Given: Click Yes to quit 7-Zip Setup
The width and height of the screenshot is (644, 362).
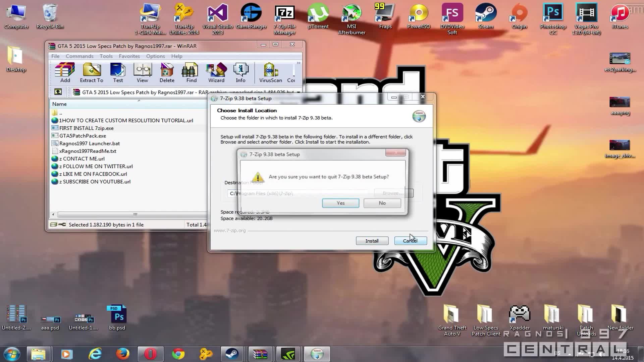Looking at the screenshot, I should click(340, 203).
